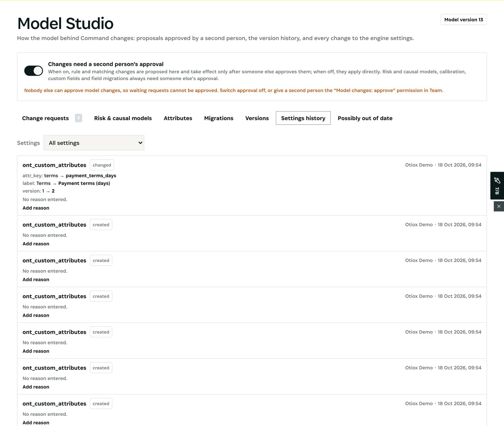Click the first created status badge
Image resolution: width=504 pixels, height=426 pixels.
point(101,225)
